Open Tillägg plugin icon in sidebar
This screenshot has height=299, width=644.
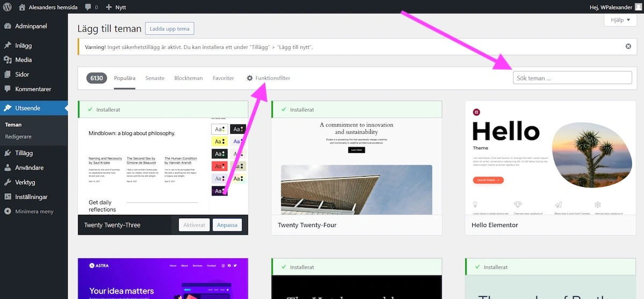[8, 153]
